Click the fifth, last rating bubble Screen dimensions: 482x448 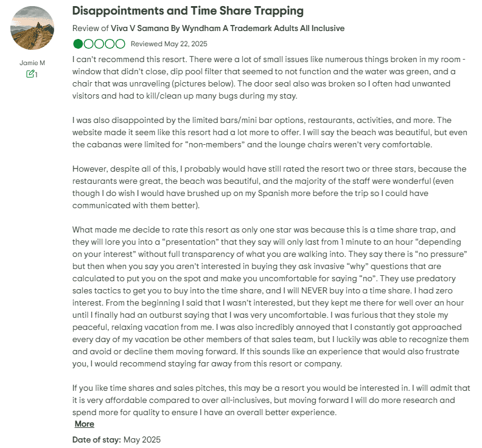120,44
